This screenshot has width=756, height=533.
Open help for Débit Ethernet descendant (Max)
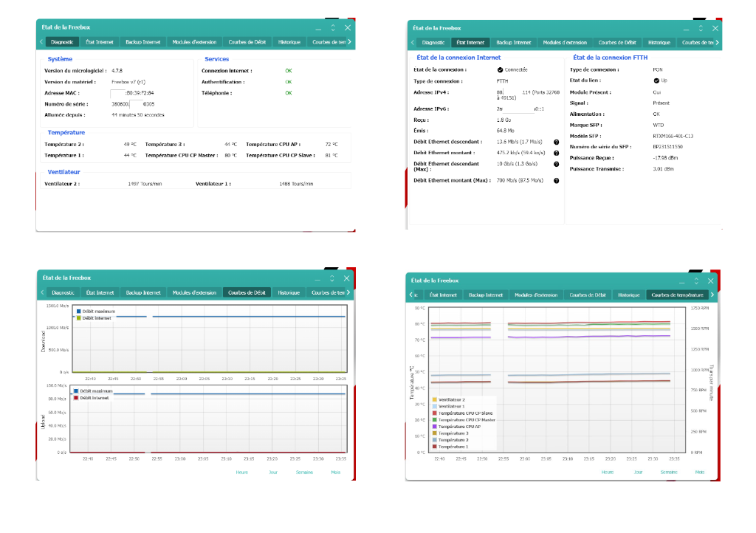pos(556,165)
